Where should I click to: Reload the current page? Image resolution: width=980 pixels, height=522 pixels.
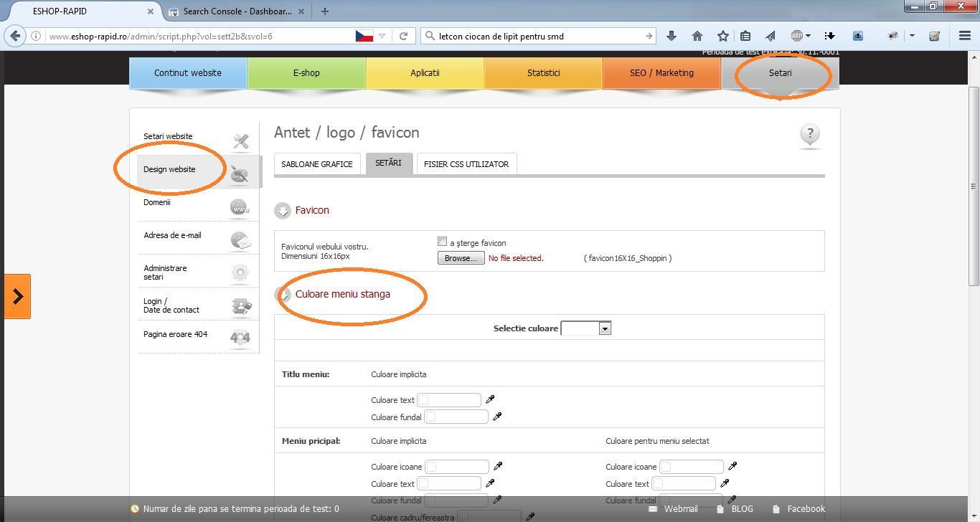[x=404, y=36]
